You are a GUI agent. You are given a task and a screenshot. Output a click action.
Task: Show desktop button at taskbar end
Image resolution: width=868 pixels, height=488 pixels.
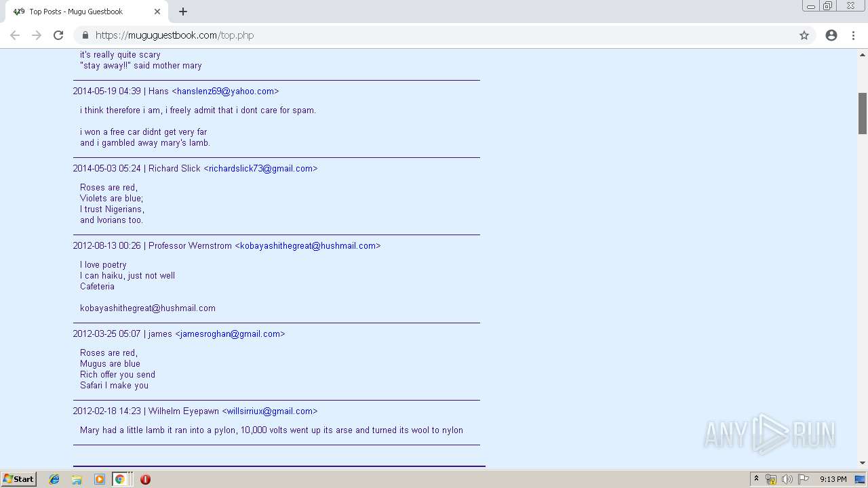861,479
